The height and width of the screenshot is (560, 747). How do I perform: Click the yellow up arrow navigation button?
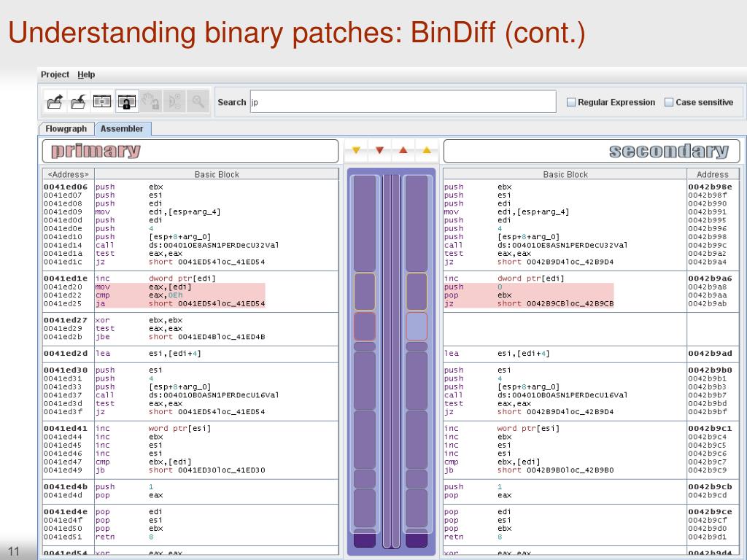coord(426,151)
